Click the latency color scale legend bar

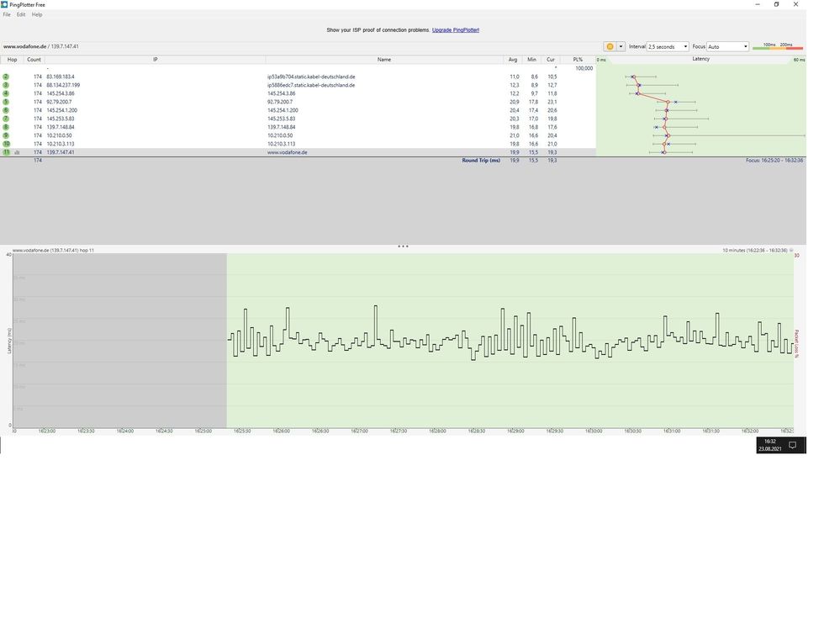point(778,47)
